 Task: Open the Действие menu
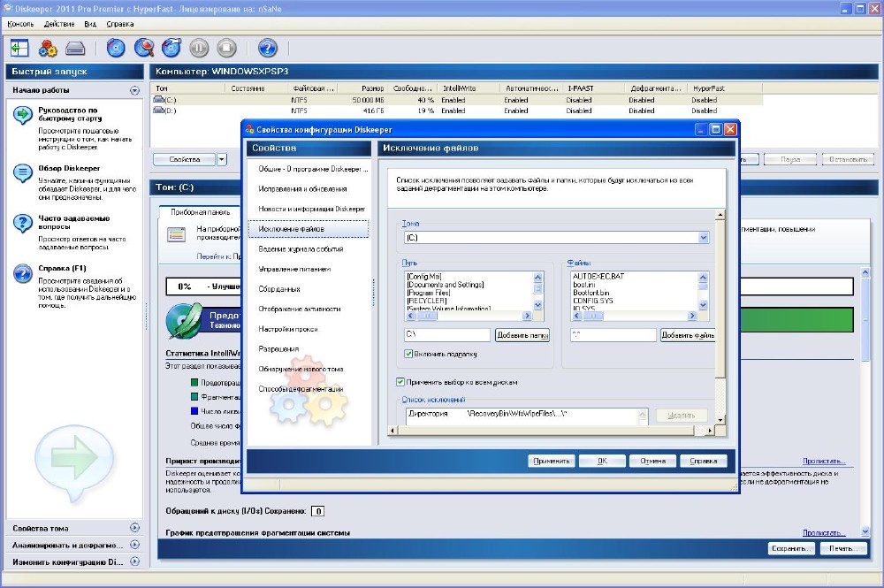coord(59,24)
